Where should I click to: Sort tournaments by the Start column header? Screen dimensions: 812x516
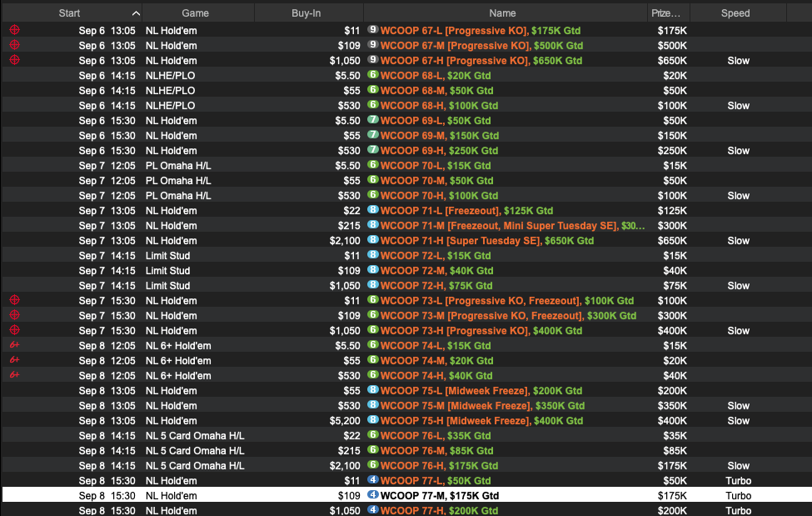point(72,13)
